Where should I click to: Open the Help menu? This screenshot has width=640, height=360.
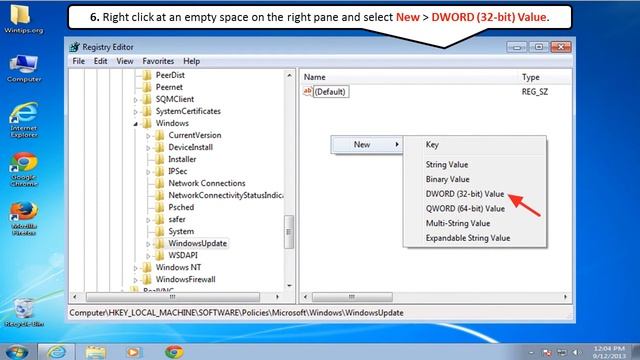191,61
